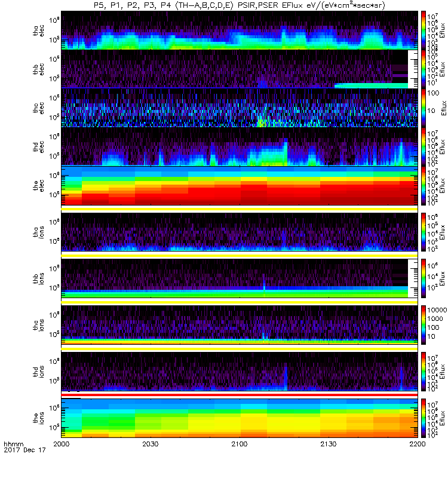Click the '2017 Dec 17' date label
Viewport: 448px width, 478px height.
24,450
